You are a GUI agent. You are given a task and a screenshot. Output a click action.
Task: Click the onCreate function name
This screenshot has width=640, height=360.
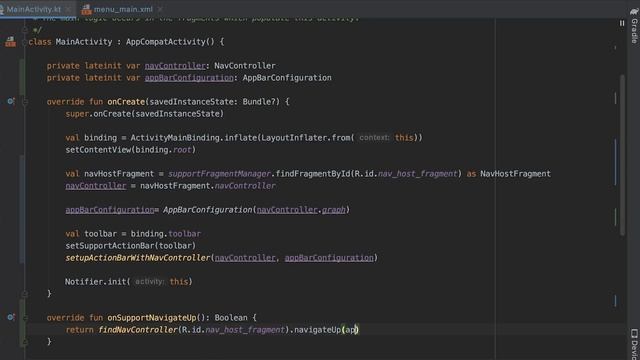point(126,102)
